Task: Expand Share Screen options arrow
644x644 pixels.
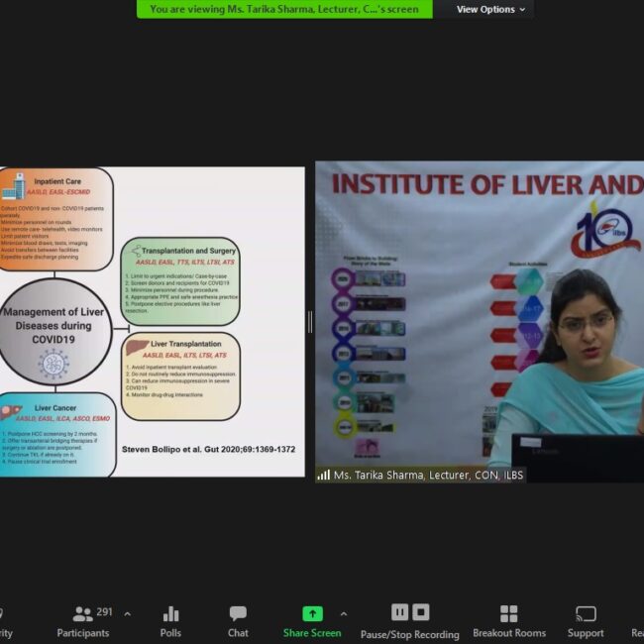Action: coord(344,614)
